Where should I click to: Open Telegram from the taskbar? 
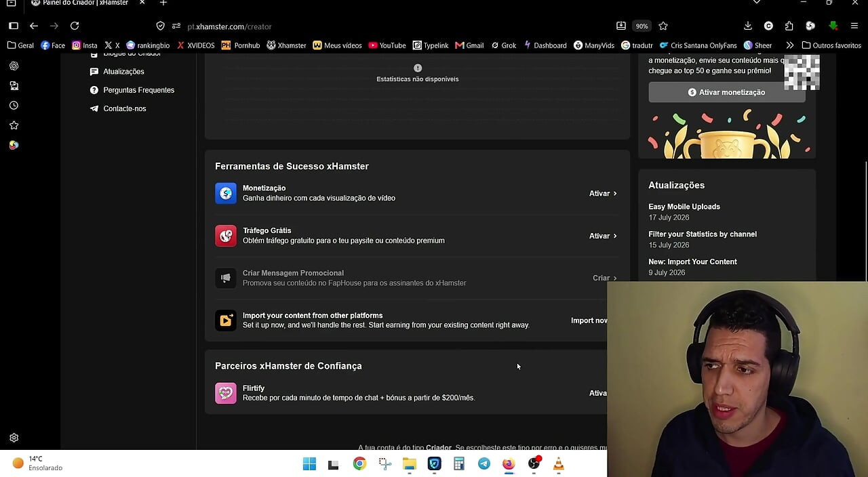click(484, 463)
